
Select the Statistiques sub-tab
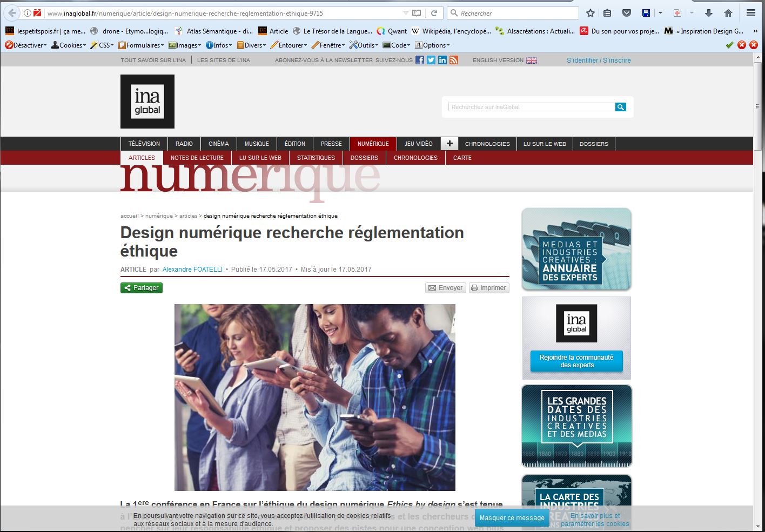click(x=316, y=158)
